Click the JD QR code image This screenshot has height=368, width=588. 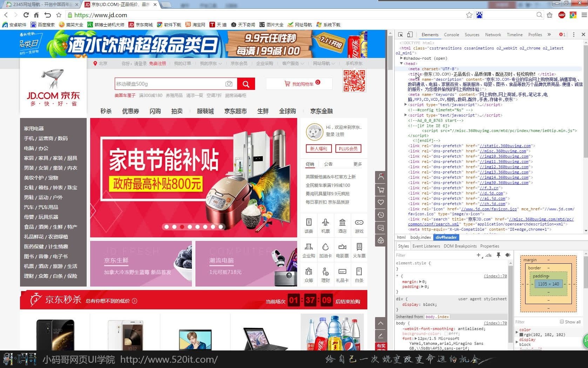[x=354, y=81]
